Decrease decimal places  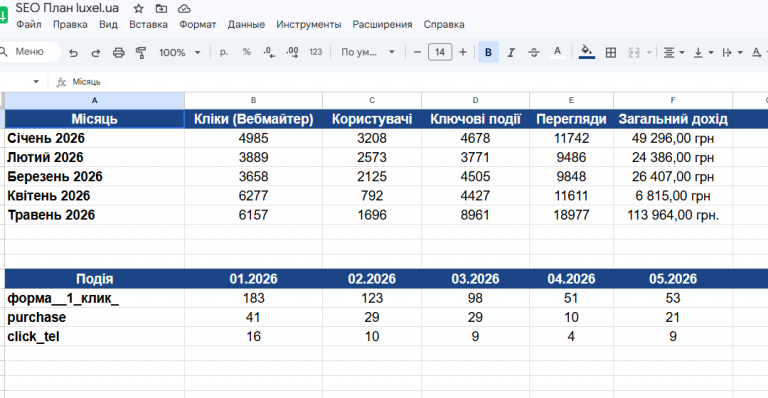pyautogui.click(x=269, y=52)
